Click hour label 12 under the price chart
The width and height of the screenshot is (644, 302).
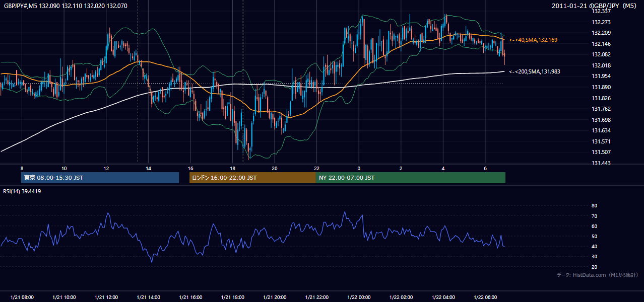106,168
